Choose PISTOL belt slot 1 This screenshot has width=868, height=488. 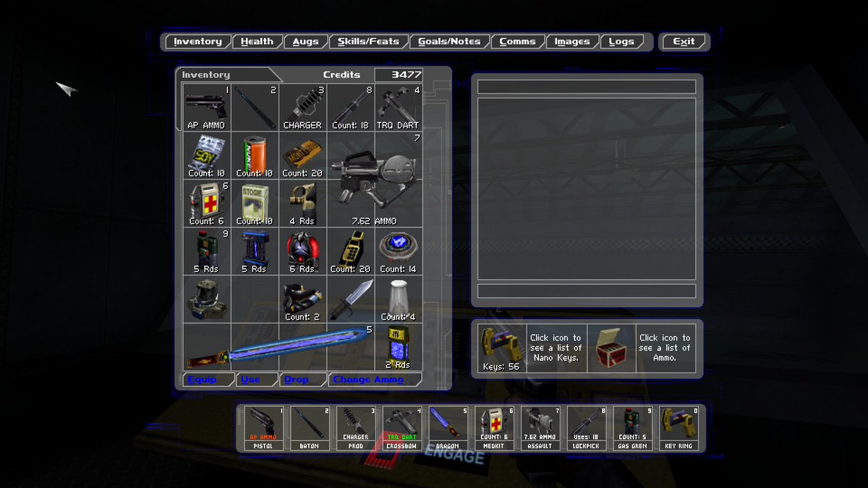(263, 428)
